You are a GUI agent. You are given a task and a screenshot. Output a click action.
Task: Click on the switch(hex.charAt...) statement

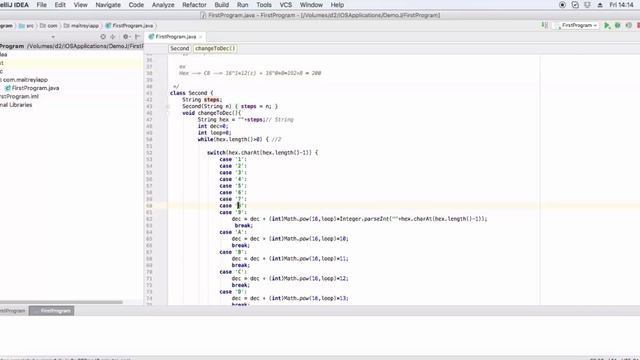click(x=262, y=153)
